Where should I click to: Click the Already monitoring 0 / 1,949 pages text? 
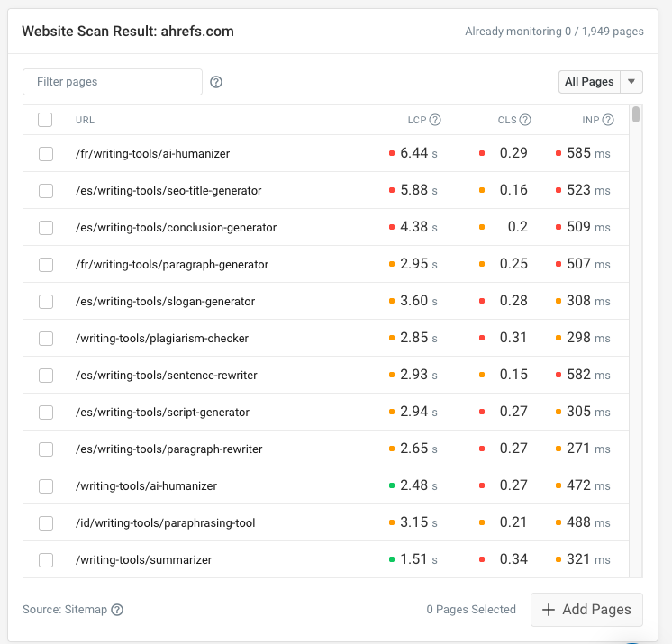[x=554, y=32]
